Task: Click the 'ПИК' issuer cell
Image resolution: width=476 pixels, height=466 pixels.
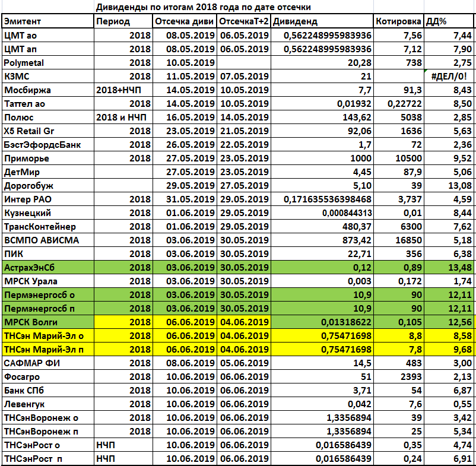Action: coord(48,254)
